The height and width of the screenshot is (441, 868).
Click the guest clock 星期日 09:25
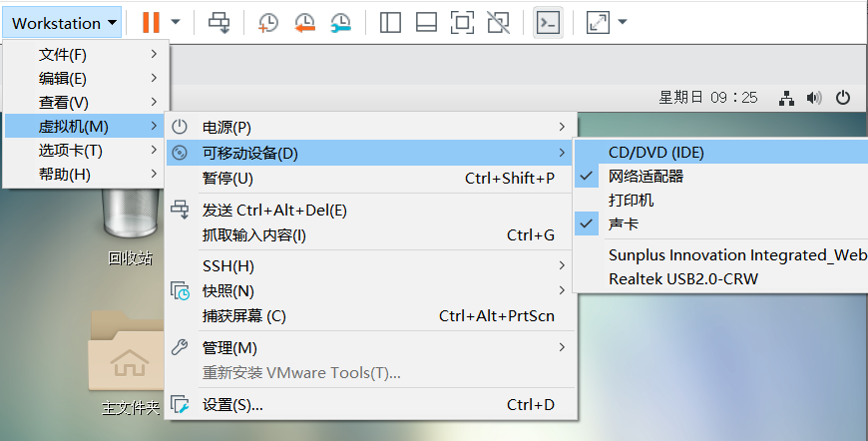[708, 98]
